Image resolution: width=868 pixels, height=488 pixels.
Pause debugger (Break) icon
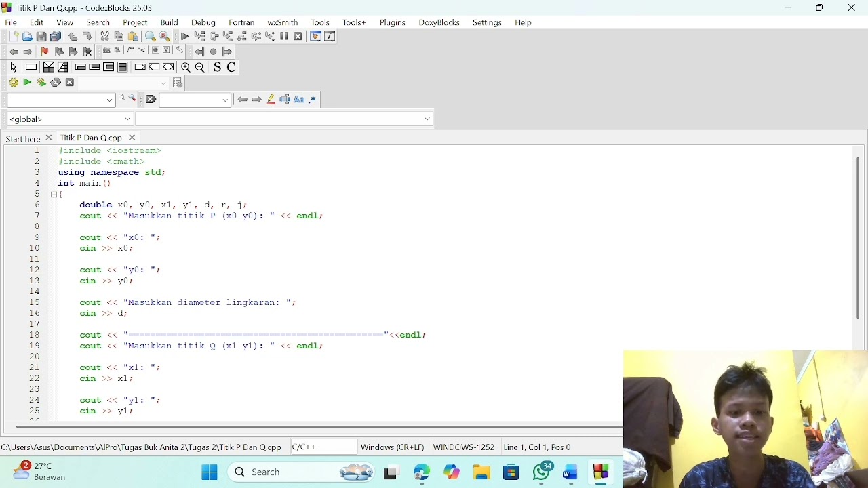tap(284, 37)
